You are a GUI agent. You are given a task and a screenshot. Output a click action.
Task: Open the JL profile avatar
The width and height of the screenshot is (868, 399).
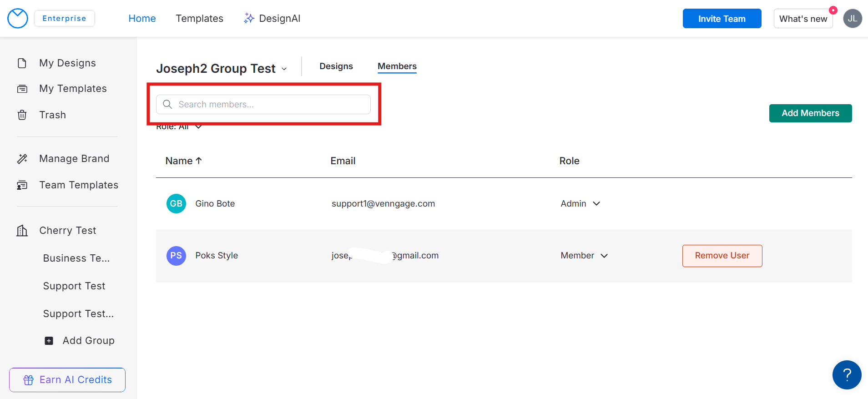[x=853, y=19]
